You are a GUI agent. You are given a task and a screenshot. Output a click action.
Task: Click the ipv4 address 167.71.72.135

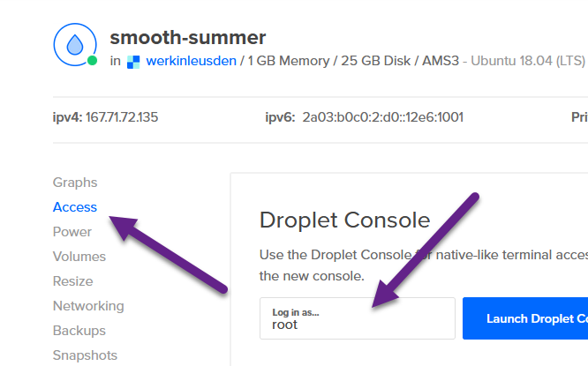[x=122, y=117]
